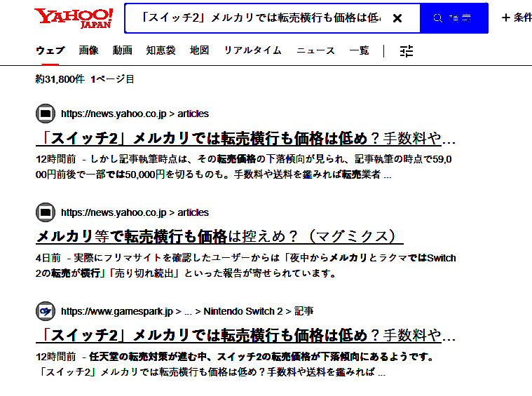Viewport: 532px width, 396px height.
Task: Open the 知恵袋 tab
Action: point(161,50)
